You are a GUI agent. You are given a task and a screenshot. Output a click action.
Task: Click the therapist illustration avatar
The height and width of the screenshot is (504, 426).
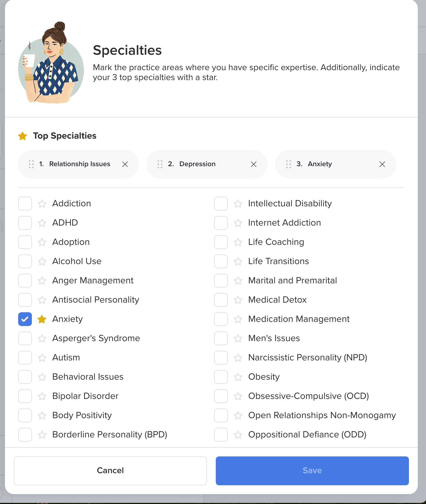coord(51,63)
